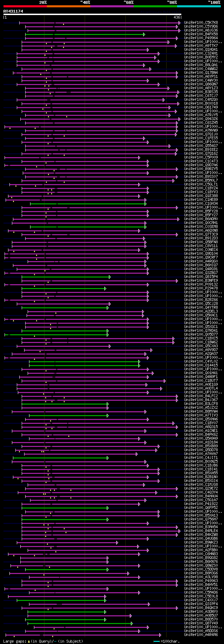Image resolution: width=224 pixels, height=644 pixels.
Task: Click label UniRef100_C6TCJ7
Action: 201,96
